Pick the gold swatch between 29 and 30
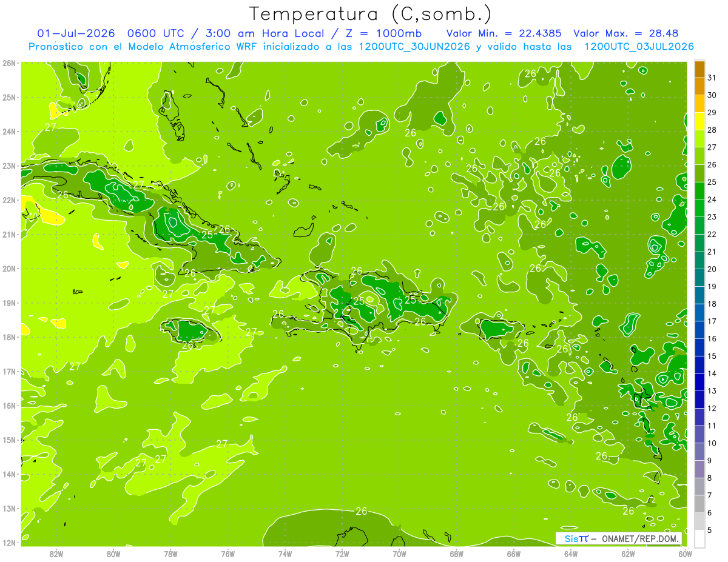The height and width of the screenshot is (562, 728). (699, 104)
